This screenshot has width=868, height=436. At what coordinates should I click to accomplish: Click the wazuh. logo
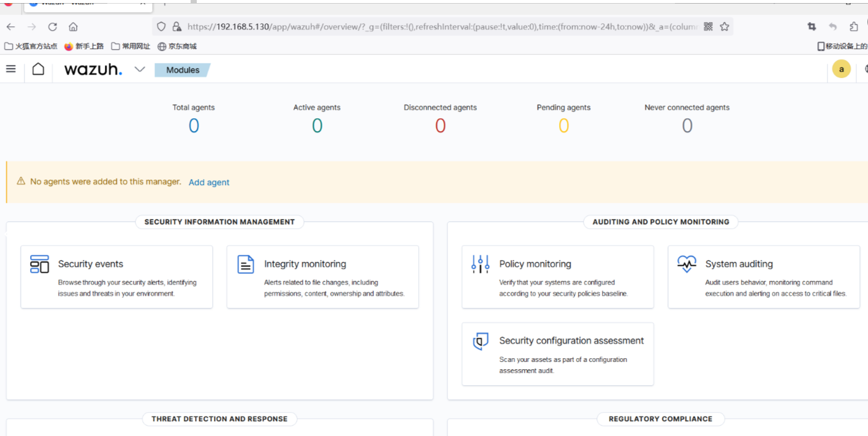click(x=93, y=69)
